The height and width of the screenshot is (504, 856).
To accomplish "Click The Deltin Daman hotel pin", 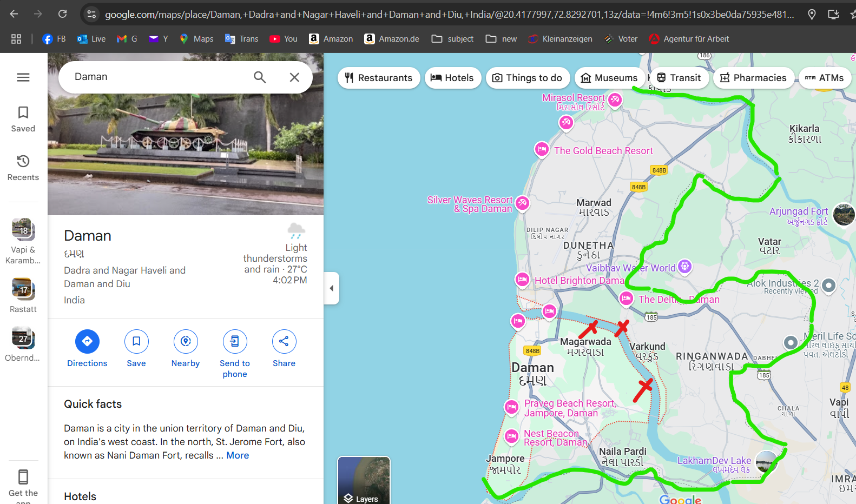I will (626, 298).
